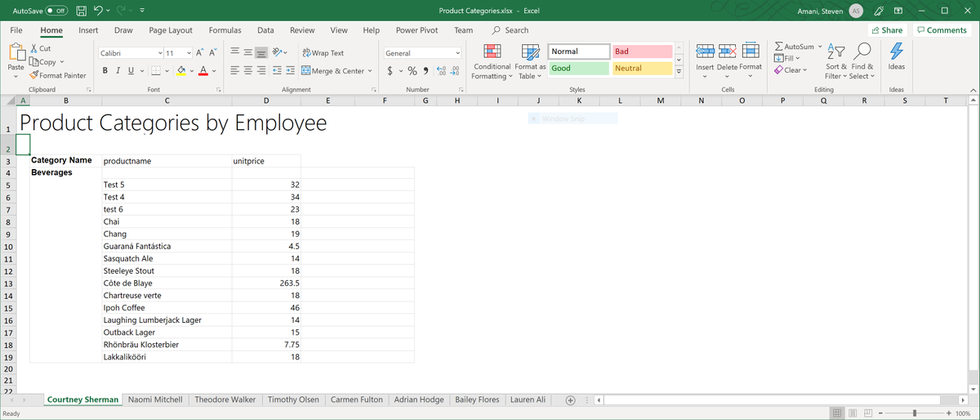The width and height of the screenshot is (980, 420).
Task: Decrease font size with small A
Action: [213, 53]
